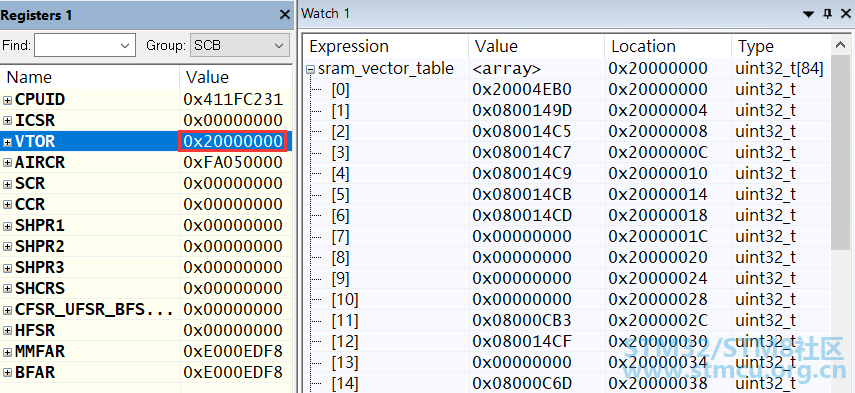Close the Watch 1 panel

[846, 14]
